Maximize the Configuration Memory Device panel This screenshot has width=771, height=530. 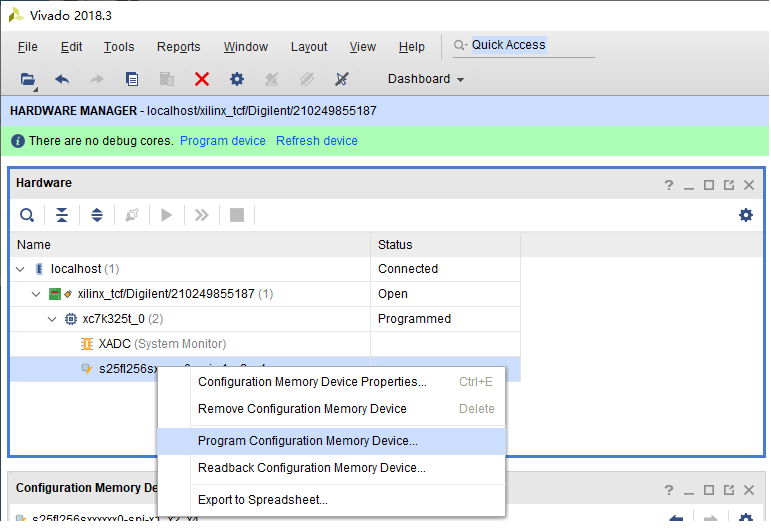709,490
